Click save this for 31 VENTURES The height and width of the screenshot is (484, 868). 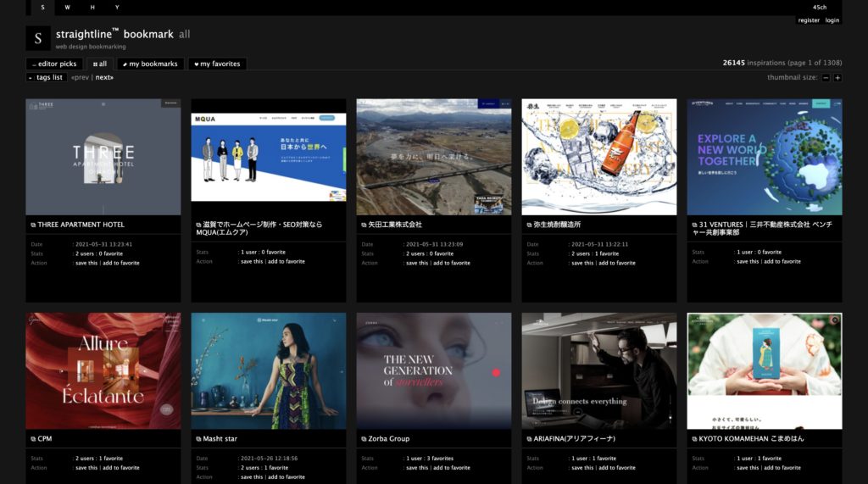(748, 261)
